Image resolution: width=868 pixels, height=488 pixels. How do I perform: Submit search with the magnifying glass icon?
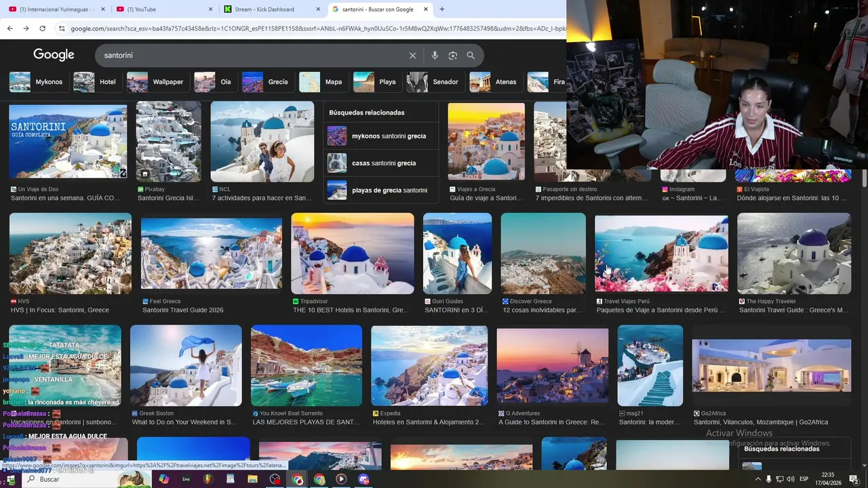click(471, 56)
